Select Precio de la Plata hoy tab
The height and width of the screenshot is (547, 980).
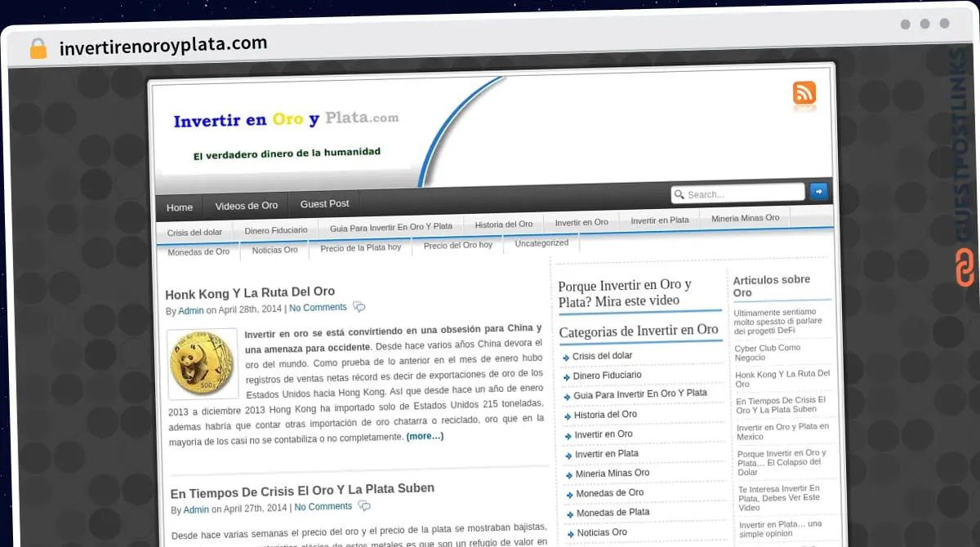361,247
